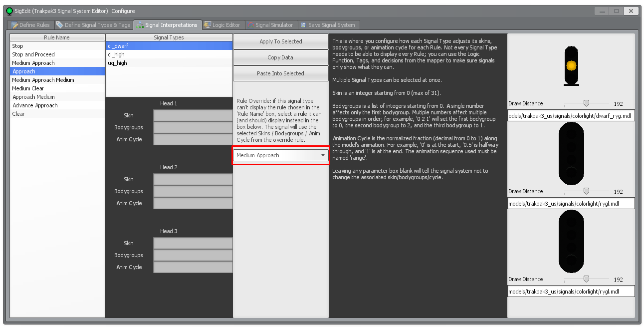
Task: Click the Apply To Selected button
Action: [281, 41]
